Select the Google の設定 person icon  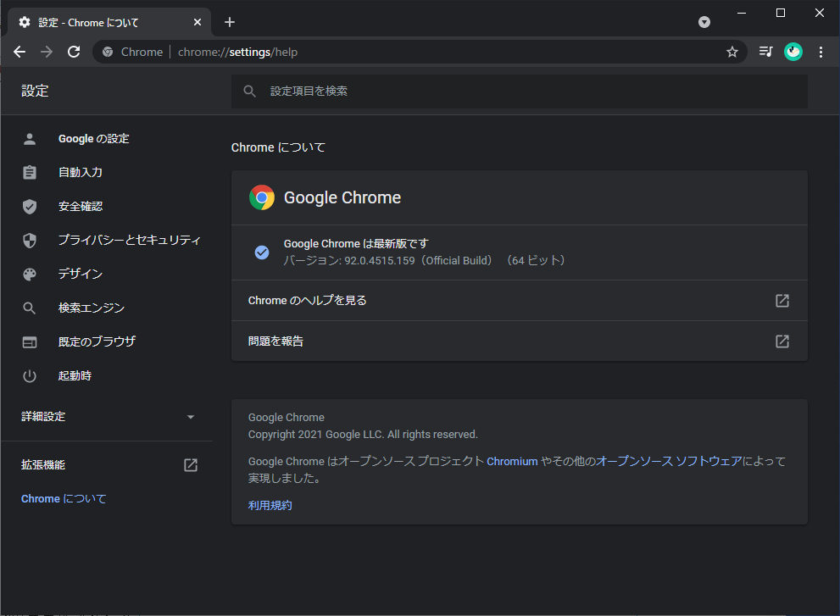click(x=30, y=138)
